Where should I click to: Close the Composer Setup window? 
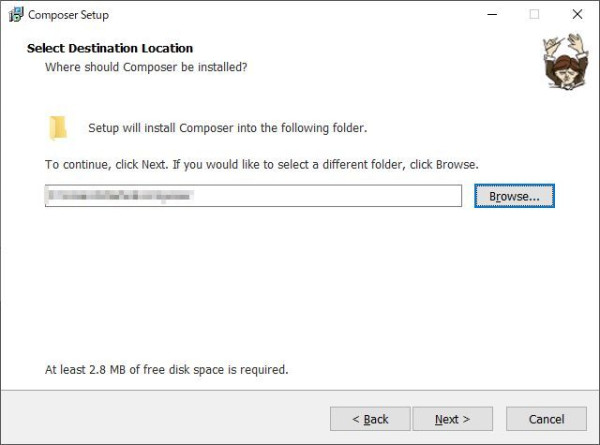coord(577,15)
